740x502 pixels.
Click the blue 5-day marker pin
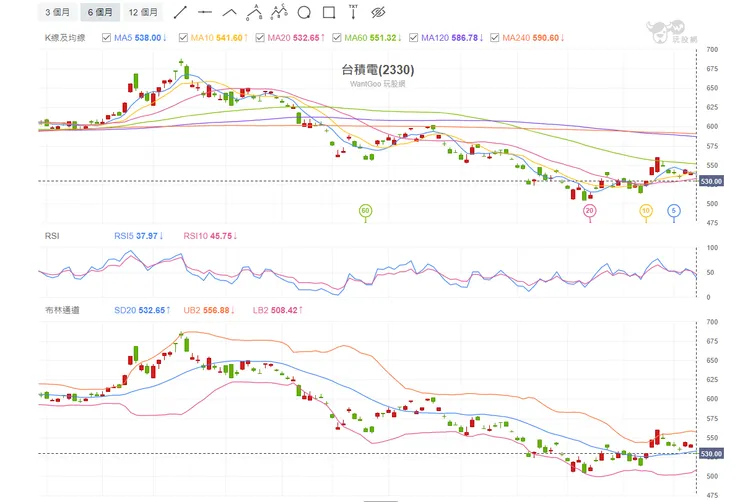(x=674, y=211)
